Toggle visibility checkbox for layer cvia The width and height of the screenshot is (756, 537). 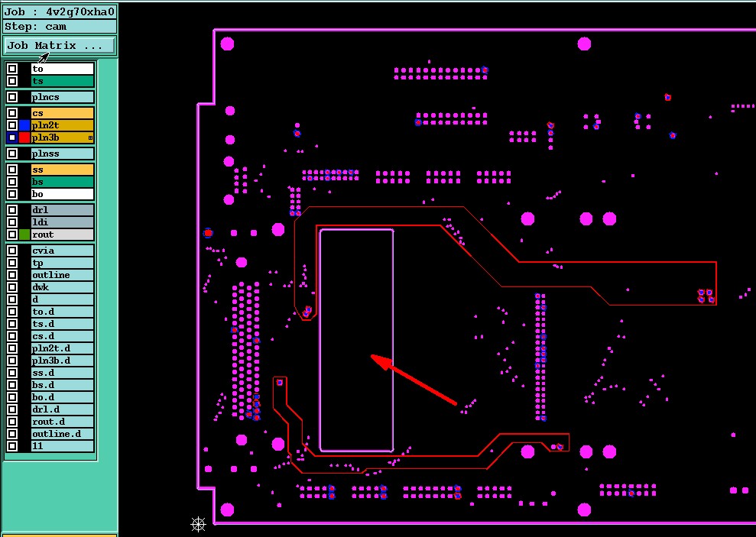tap(12, 251)
